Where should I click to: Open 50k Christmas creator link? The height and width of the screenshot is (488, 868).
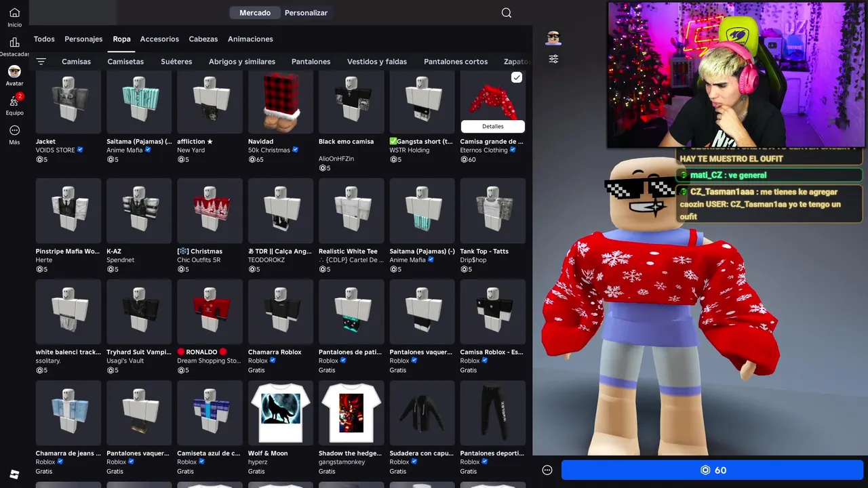click(269, 150)
